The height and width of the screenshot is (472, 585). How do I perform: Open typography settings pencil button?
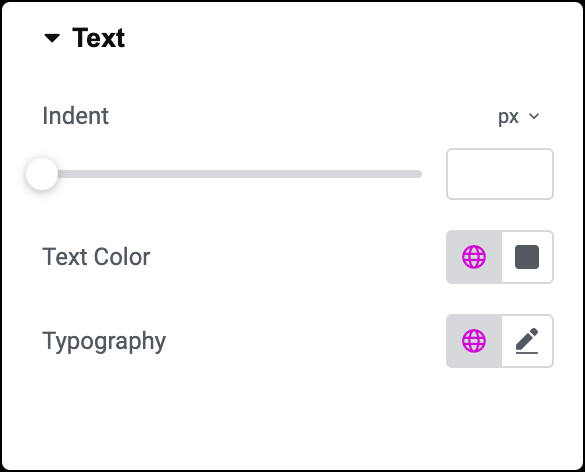pos(527,341)
